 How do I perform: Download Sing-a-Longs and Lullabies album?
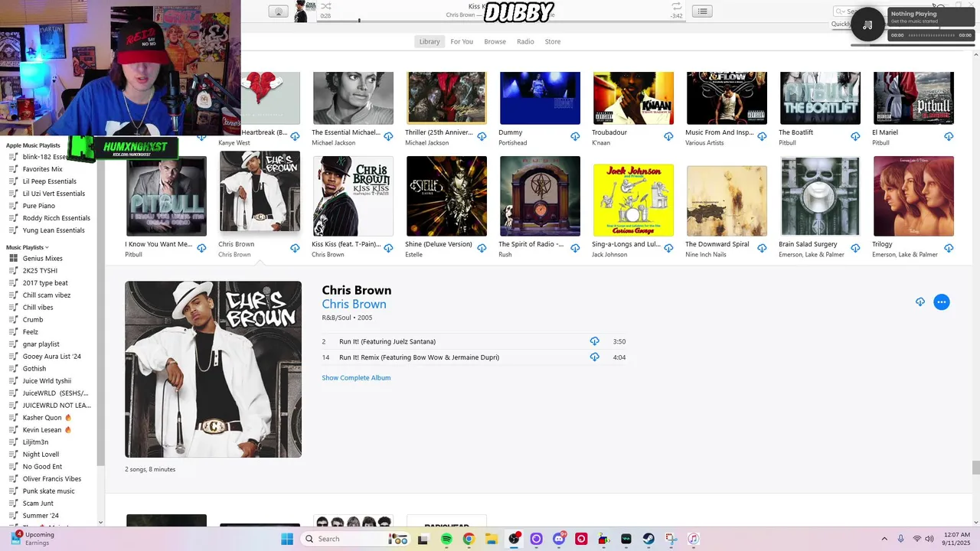tap(668, 248)
